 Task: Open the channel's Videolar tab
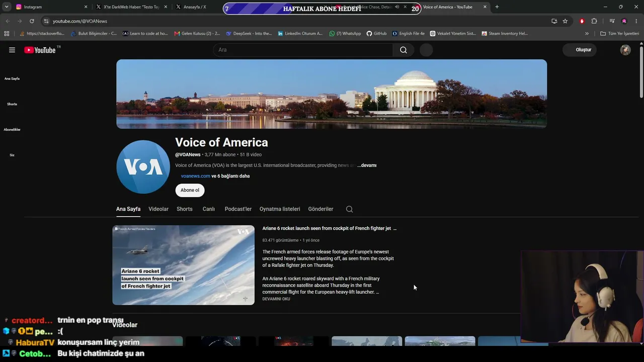click(x=158, y=209)
